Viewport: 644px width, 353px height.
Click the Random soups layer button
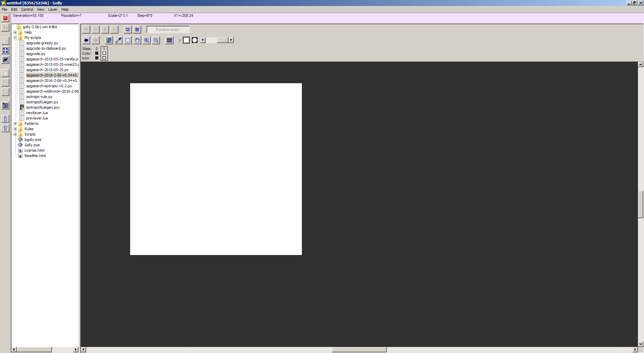click(168, 30)
